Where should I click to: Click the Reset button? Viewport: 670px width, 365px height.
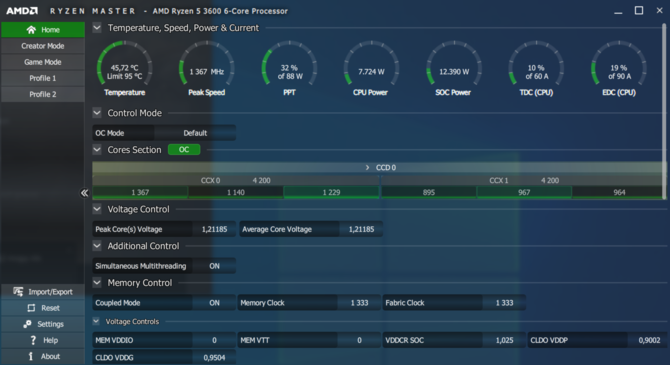coord(43,308)
